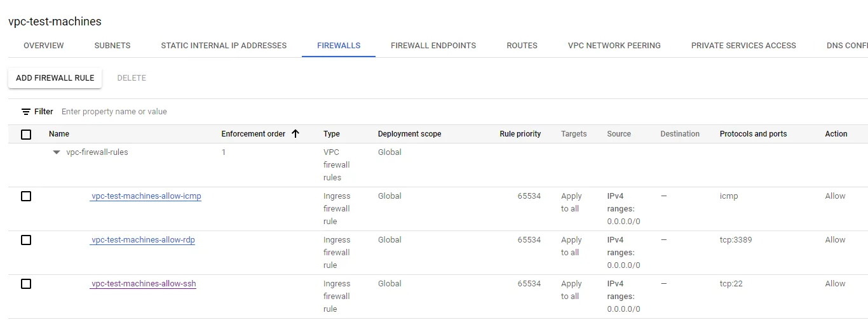This screenshot has height=320, width=868.
Task: Collapse the vpc-firewall-rules group
Action: (57, 152)
